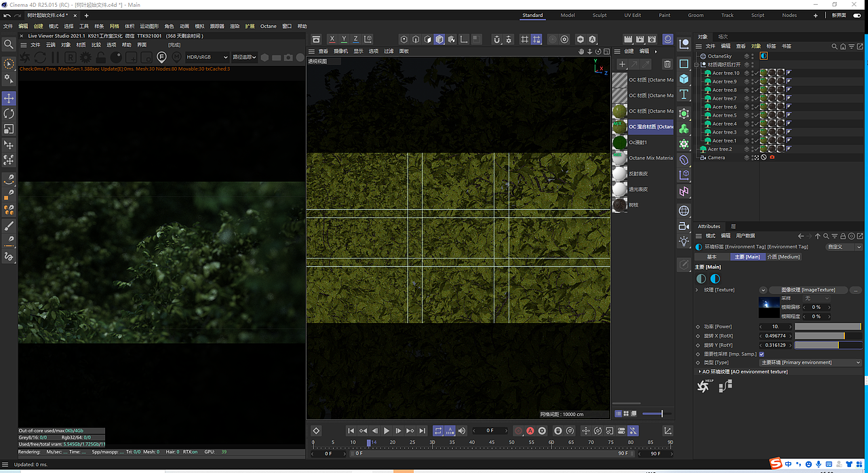Switch to the Sculpt layout tab
The width and height of the screenshot is (868, 473).
click(x=599, y=15)
